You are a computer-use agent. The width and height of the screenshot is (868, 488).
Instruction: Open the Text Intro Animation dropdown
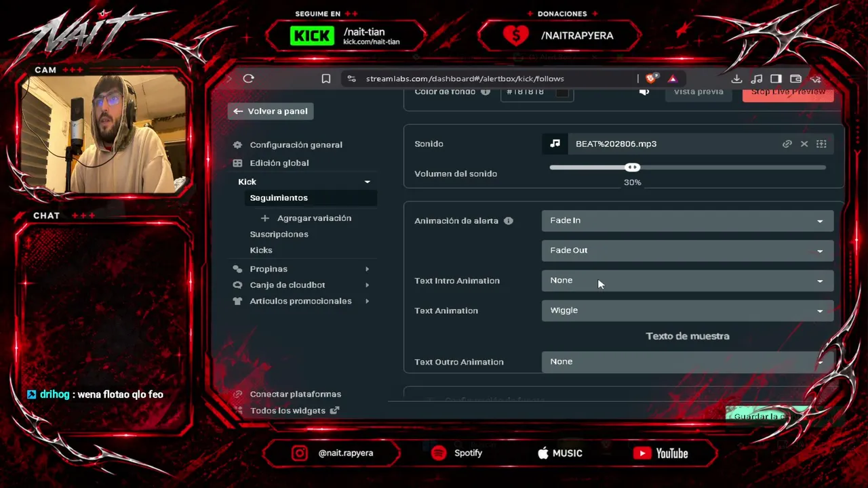pos(688,281)
